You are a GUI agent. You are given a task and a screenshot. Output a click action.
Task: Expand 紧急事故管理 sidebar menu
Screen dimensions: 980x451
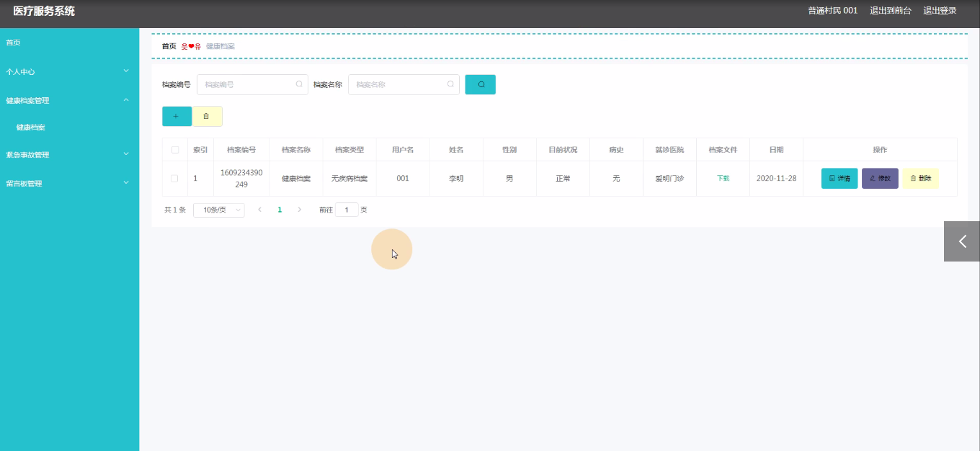pos(69,154)
